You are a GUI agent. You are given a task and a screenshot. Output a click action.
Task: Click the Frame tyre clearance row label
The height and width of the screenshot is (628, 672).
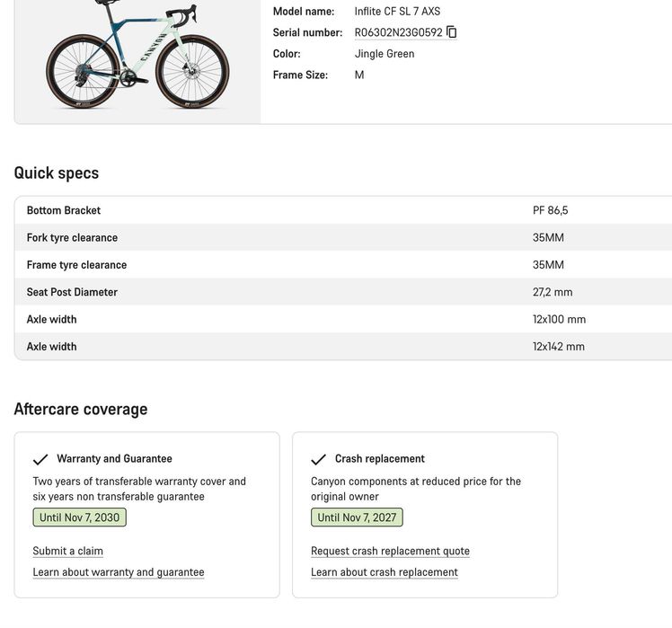[x=76, y=265]
